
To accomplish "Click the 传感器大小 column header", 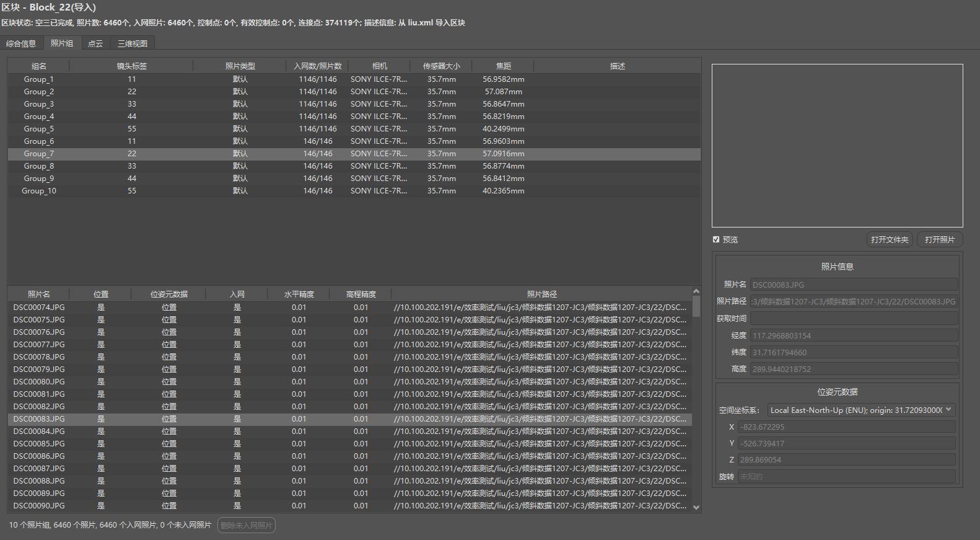I will click(x=441, y=66).
